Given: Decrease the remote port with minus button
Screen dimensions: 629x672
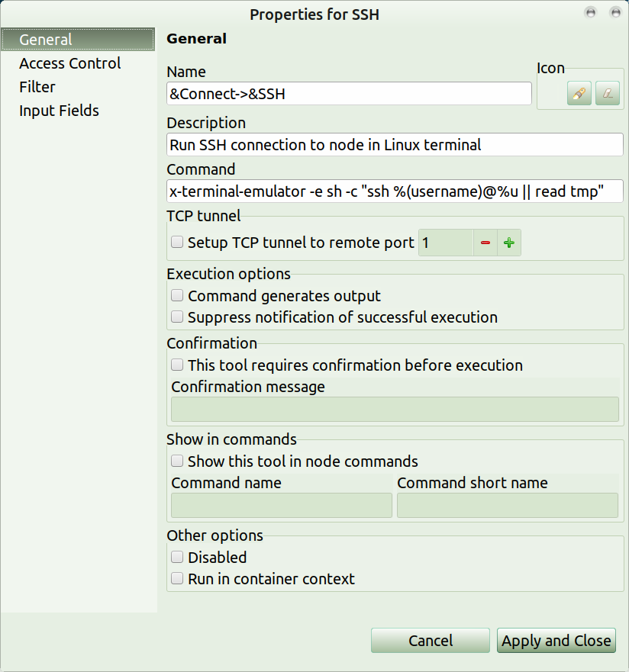Looking at the screenshot, I should (x=485, y=243).
